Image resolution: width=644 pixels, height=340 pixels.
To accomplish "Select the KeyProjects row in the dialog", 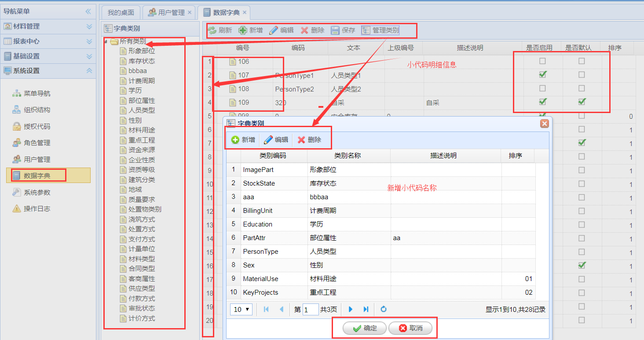I will (x=381, y=292).
